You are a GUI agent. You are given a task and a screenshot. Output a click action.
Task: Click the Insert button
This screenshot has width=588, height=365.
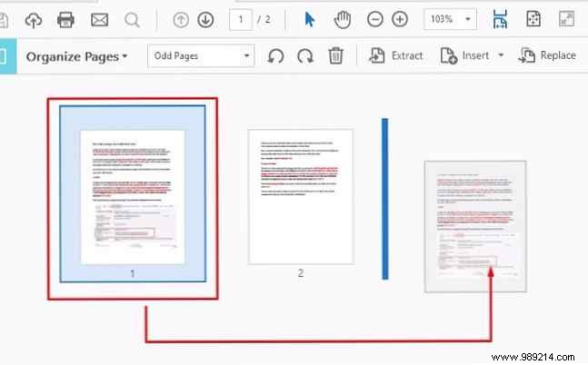465,55
